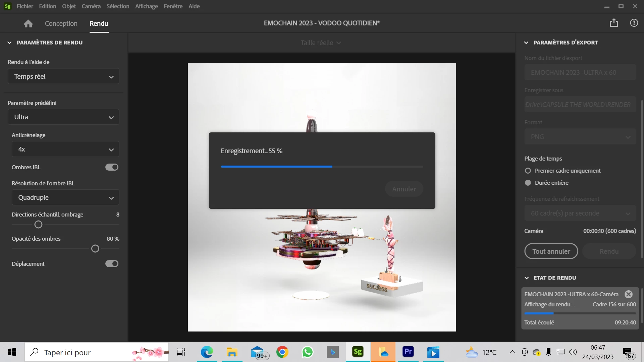
Task: Open WhatsApp from the taskbar
Action: pos(307,352)
